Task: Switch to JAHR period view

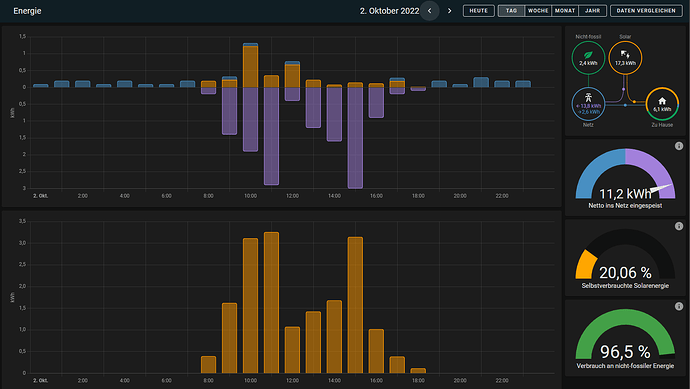Action: [x=592, y=11]
